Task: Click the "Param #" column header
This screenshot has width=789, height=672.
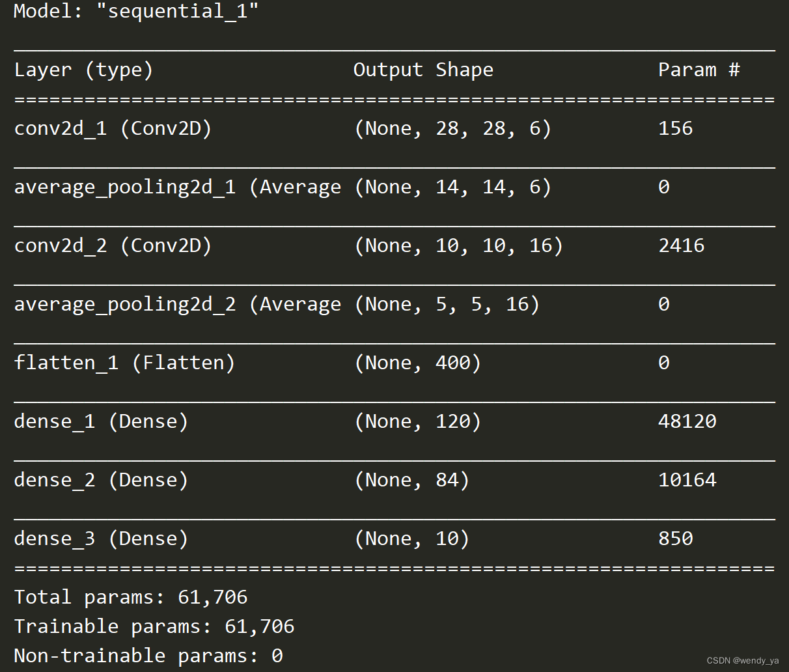Action: (699, 70)
